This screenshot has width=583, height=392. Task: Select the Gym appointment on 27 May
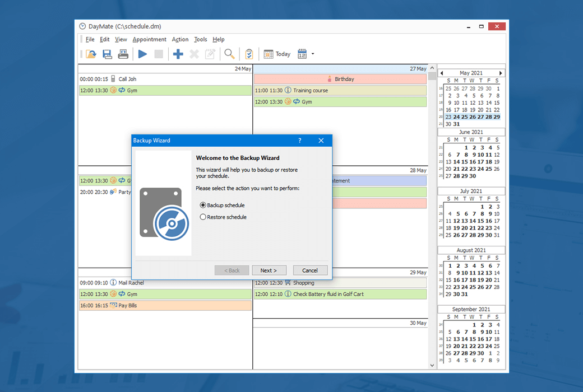pyautogui.click(x=340, y=102)
